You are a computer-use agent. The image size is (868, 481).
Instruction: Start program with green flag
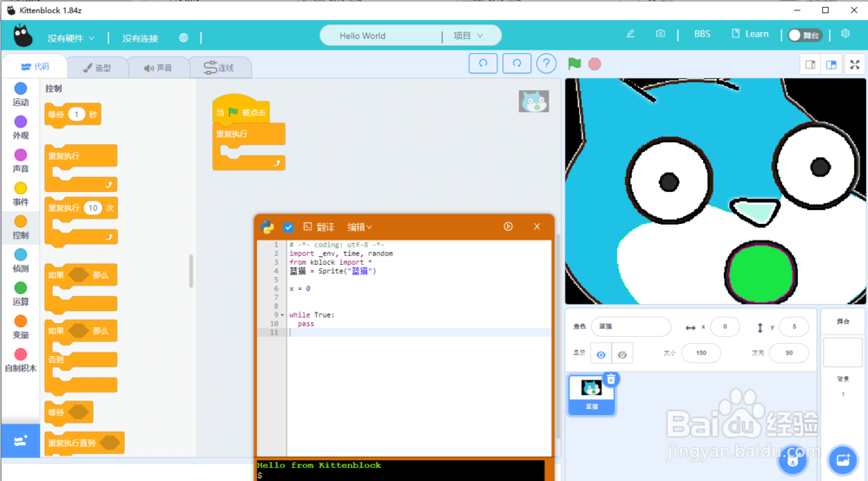click(575, 63)
